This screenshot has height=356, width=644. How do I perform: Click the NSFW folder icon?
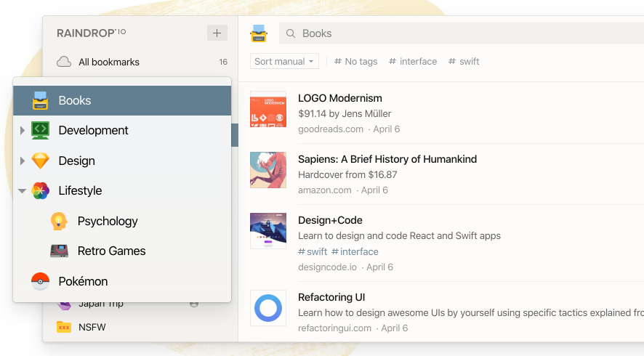click(x=64, y=327)
